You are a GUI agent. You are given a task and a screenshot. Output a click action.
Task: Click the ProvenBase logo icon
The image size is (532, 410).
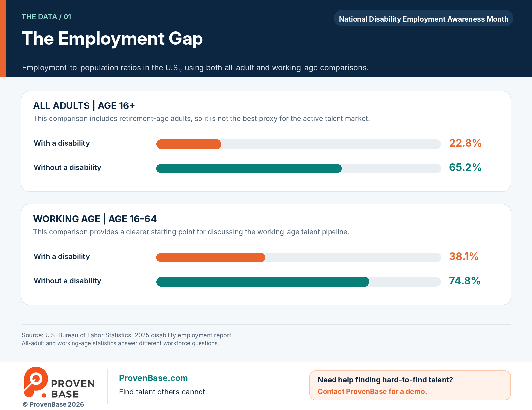pos(36,382)
